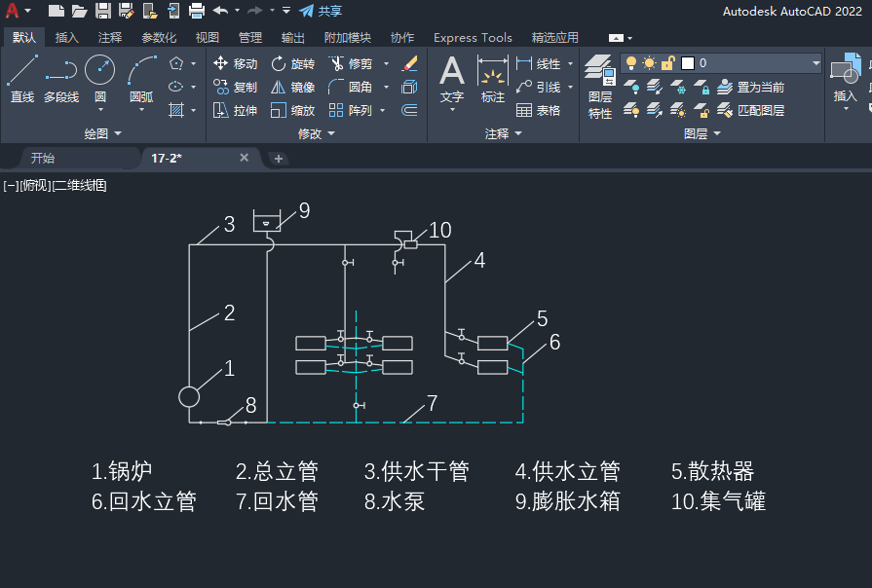Expand the layer name dropdown list

click(x=815, y=63)
